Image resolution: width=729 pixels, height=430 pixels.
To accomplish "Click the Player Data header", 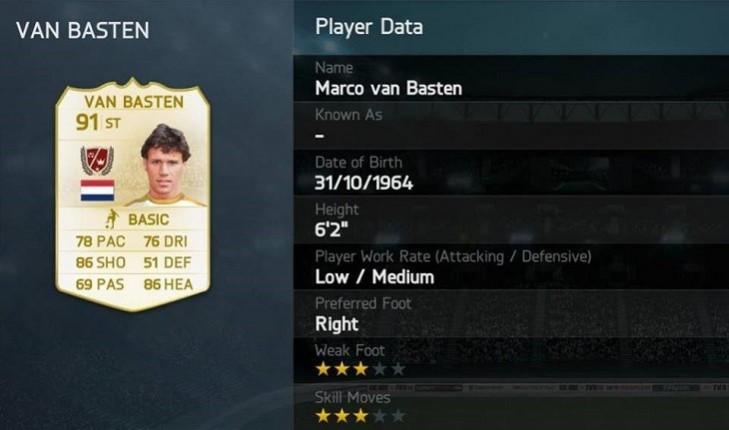I will (369, 26).
